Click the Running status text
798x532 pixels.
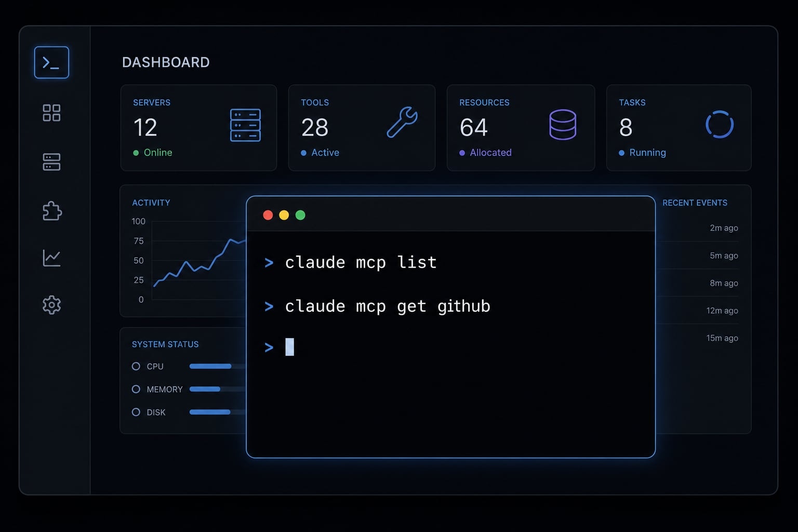pos(647,152)
